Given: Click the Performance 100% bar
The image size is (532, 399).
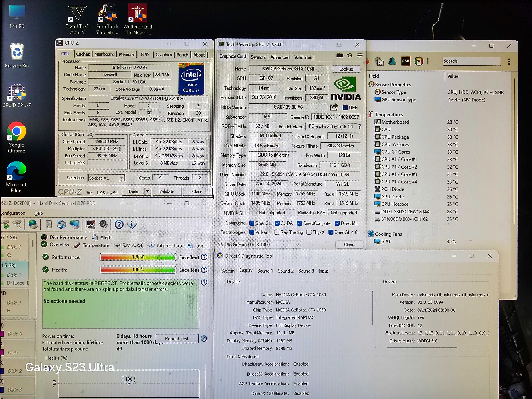Looking at the screenshot, I should point(138,257).
